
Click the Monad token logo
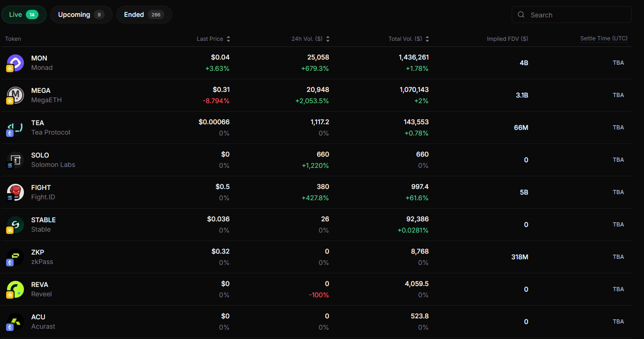pyautogui.click(x=15, y=62)
